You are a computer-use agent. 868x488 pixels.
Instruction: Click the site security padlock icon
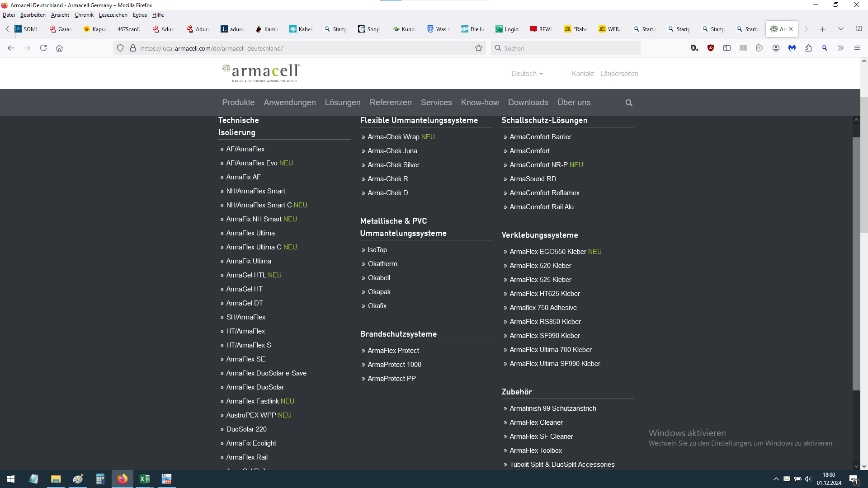coord(133,48)
